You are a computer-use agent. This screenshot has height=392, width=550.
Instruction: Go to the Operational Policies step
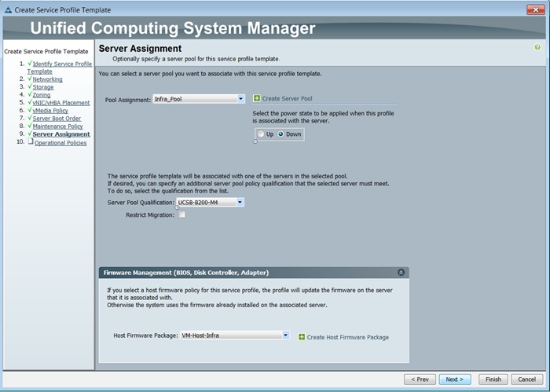pyautogui.click(x=60, y=143)
